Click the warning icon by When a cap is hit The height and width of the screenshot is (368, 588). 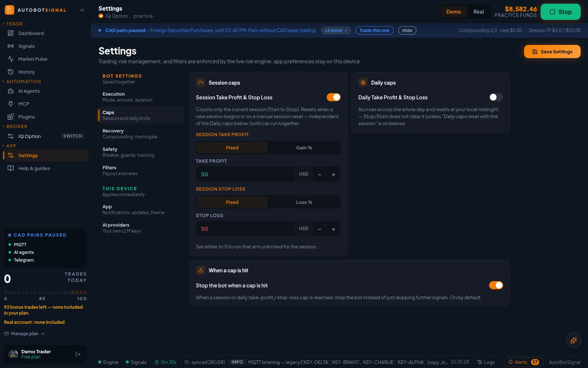[201, 270]
